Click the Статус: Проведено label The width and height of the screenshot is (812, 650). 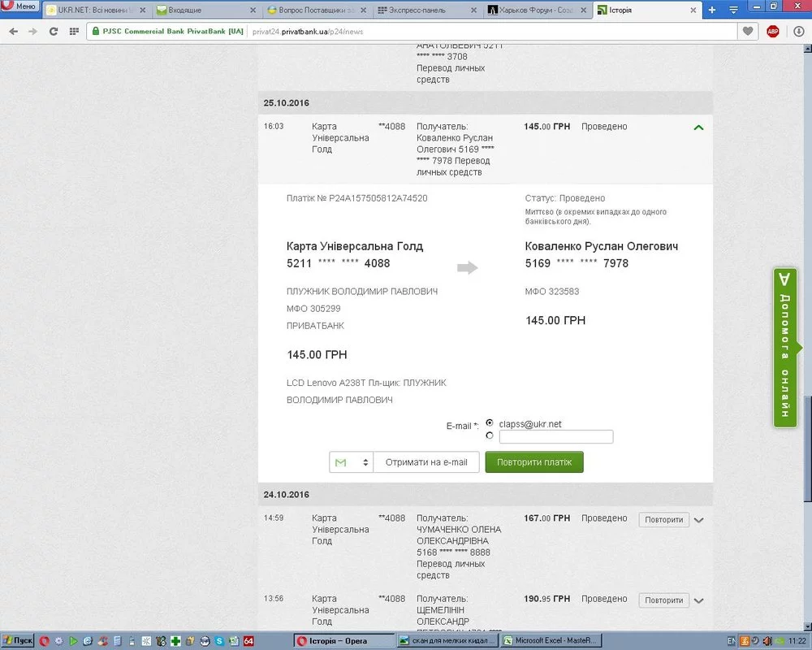[x=565, y=198]
